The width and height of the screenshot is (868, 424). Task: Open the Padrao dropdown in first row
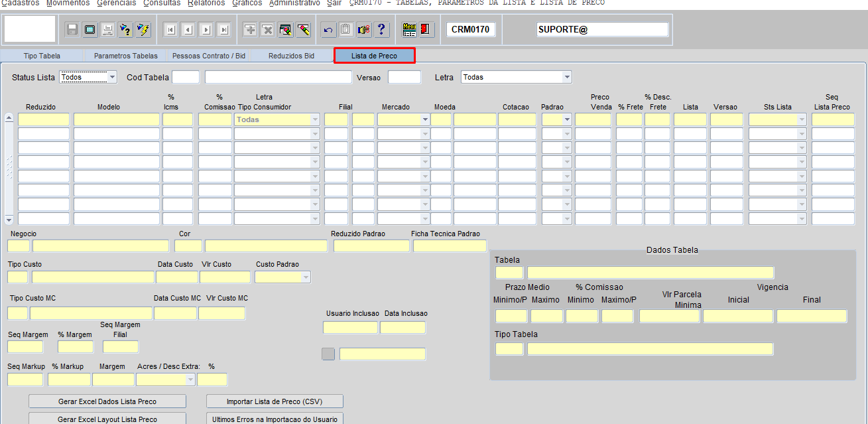567,119
